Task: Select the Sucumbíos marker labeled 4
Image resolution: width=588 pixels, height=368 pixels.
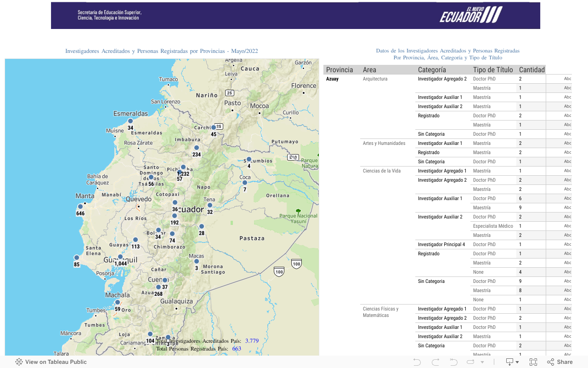Action: (249, 160)
